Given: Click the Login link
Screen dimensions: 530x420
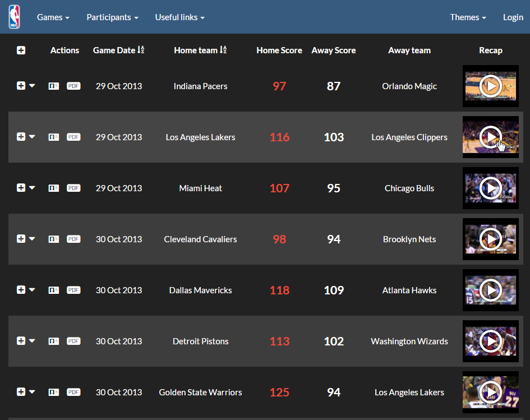Looking at the screenshot, I should (x=513, y=17).
